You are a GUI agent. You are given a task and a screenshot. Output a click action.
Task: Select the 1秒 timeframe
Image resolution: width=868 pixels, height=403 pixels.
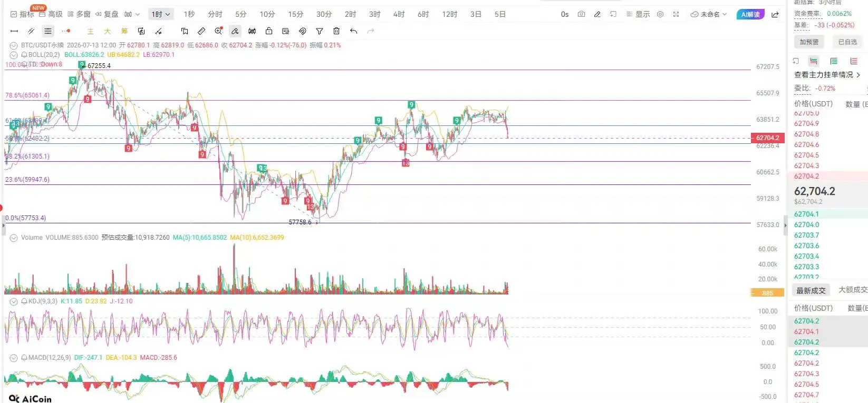[189, 14]
